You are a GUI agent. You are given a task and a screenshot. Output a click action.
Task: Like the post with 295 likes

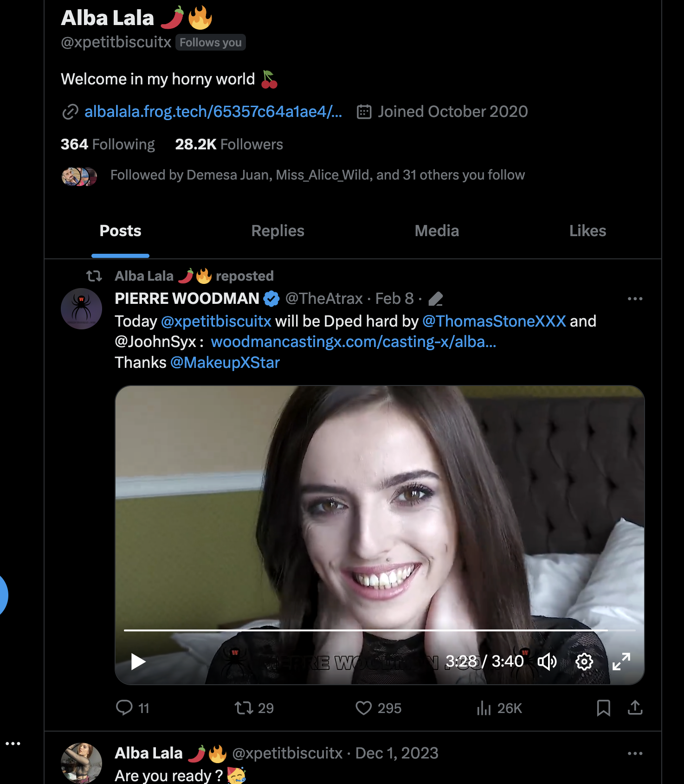(x=364, y=708)
